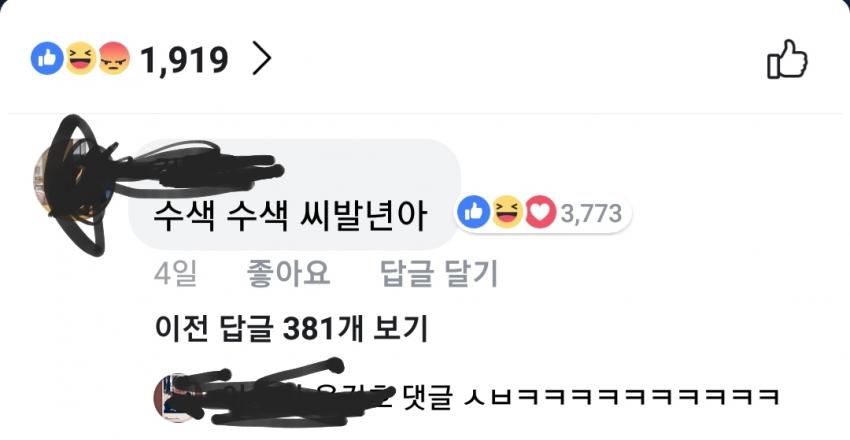
Task: Click the comment's Haha reaction icon
Action: (x=506, y=212)
